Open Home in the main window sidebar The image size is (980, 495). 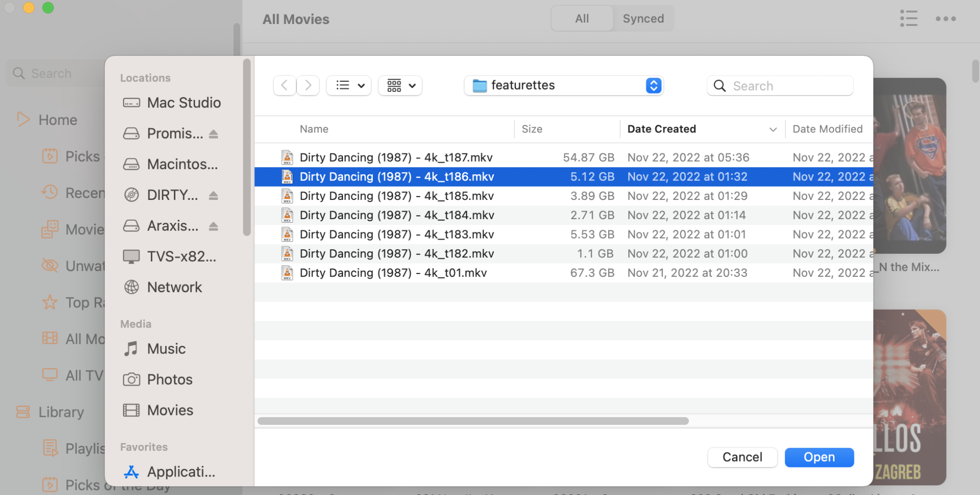48,120
